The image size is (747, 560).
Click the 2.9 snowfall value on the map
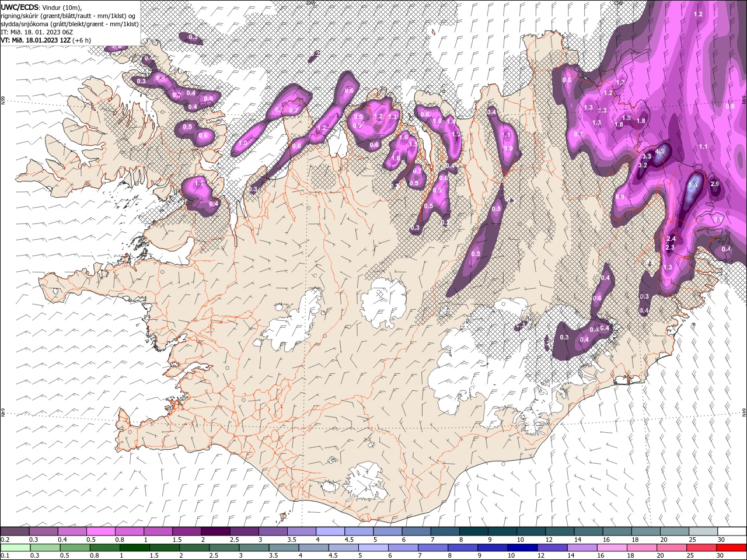point(715,184)
